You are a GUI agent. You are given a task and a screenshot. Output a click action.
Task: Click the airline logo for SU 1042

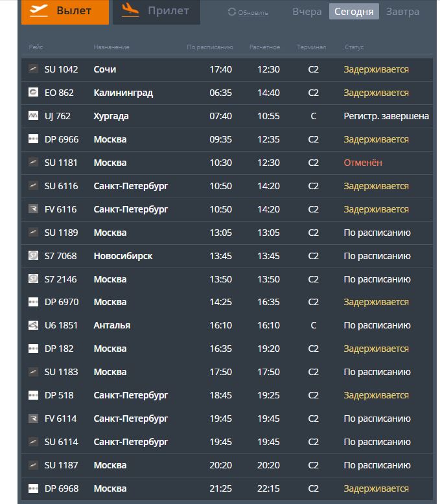point(33,69)
